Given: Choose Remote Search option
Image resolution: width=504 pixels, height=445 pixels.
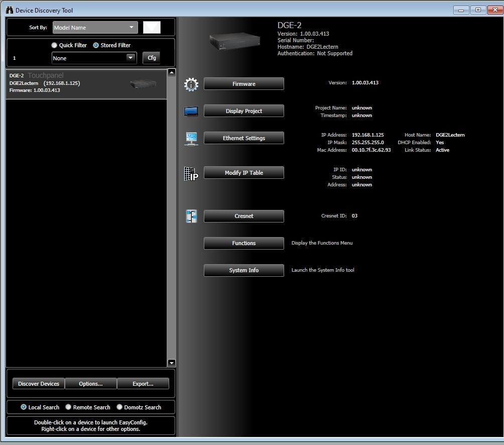Looking at the screenshot, I should tap(68, 407).
